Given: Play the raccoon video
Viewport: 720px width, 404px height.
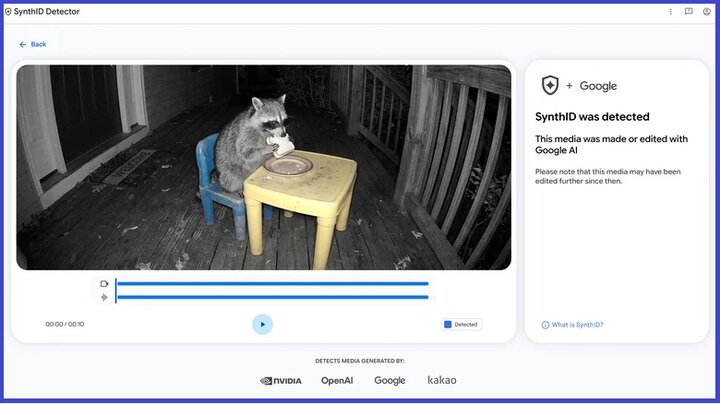Looking at the screenshot, I should 263,324.
